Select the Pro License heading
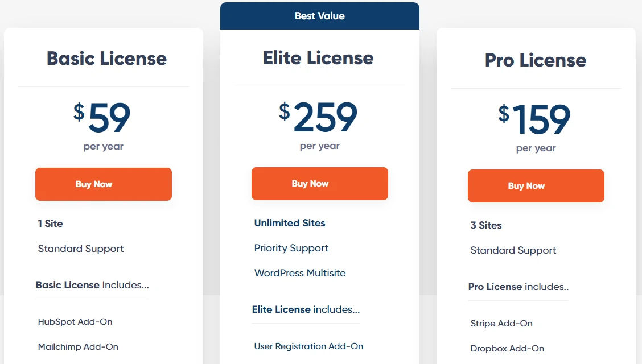The height and width of the screenshot is (364, 642). tap(536, 60)
